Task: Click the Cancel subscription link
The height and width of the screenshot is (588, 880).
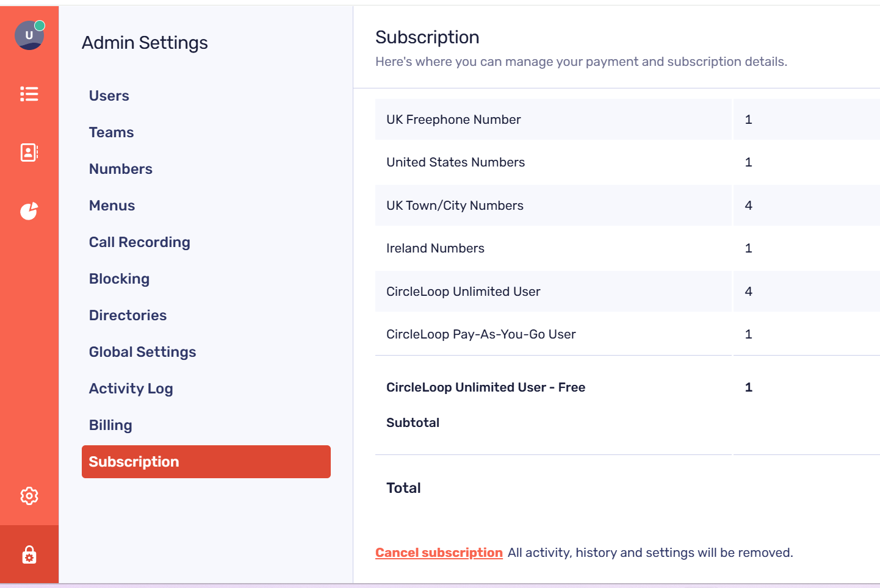Action: tap(439, 552)
